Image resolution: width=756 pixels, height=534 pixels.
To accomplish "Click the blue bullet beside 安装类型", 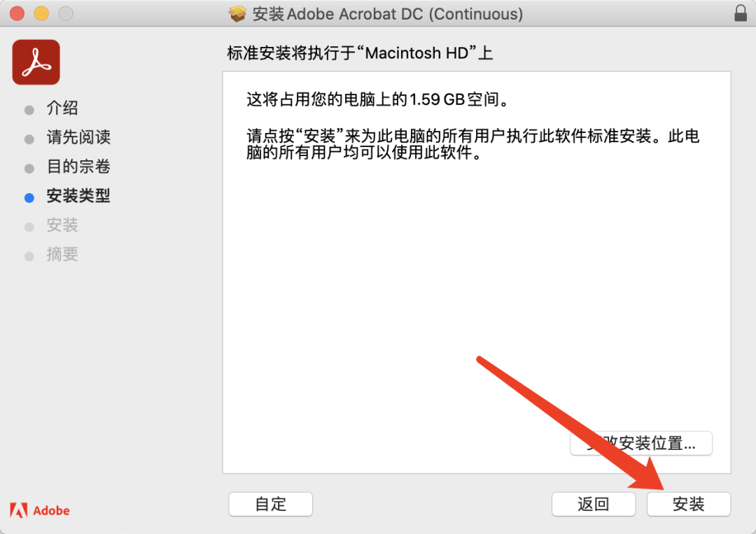I will click(29, 198).
